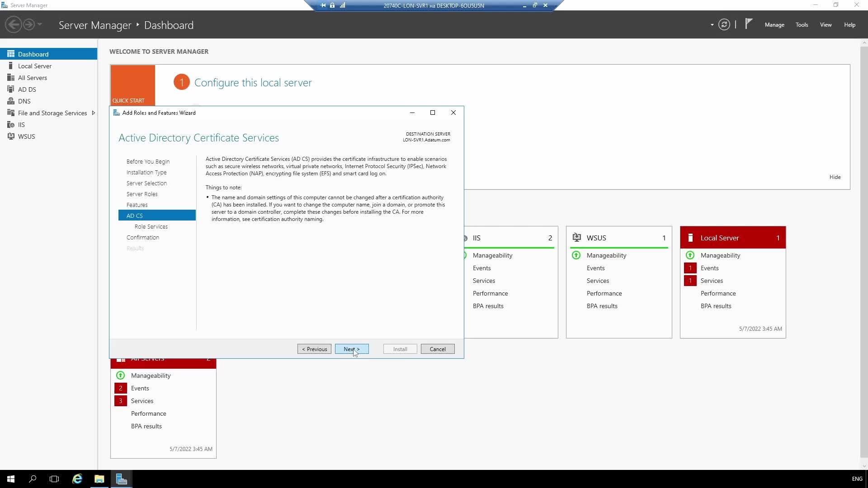Click the QUICK START orange tile
The image size is (868, 488).
132,85
